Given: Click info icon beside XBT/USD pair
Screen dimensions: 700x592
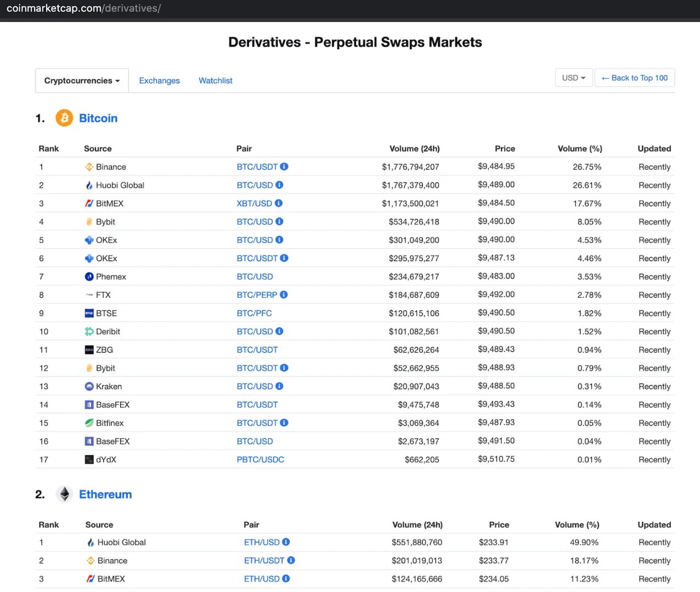Looking at the screenshot, I should pos(279,203).
